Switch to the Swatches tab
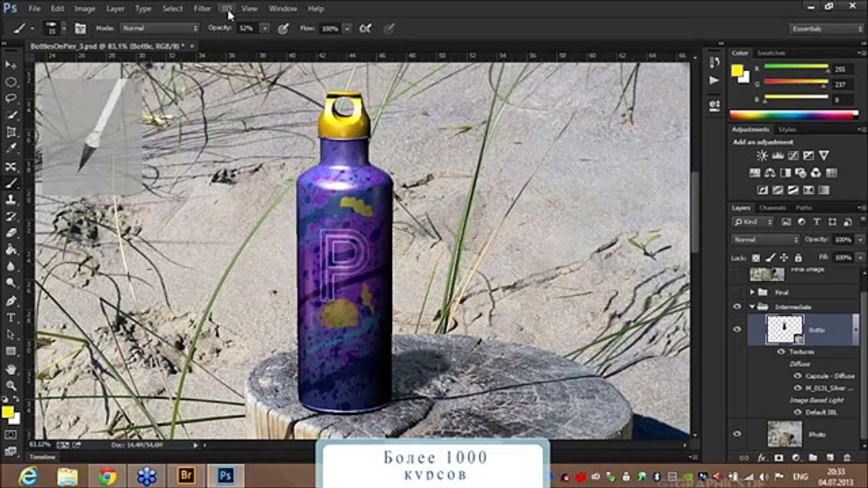Screen dimensions: 868x488 click(771, 53)
